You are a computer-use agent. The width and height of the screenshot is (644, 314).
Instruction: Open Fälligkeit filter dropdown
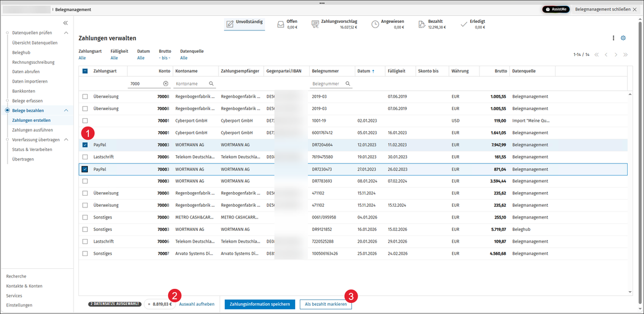pyautogui.click(x=114, y=58)
